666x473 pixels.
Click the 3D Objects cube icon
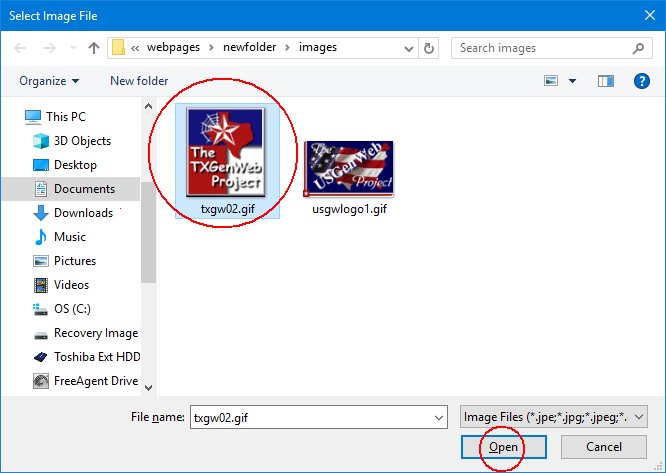click(41, 141)
